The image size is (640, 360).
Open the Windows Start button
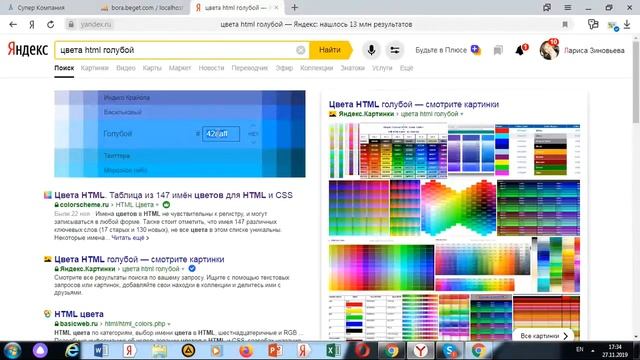pyautogui.click(x=12, y=351)
